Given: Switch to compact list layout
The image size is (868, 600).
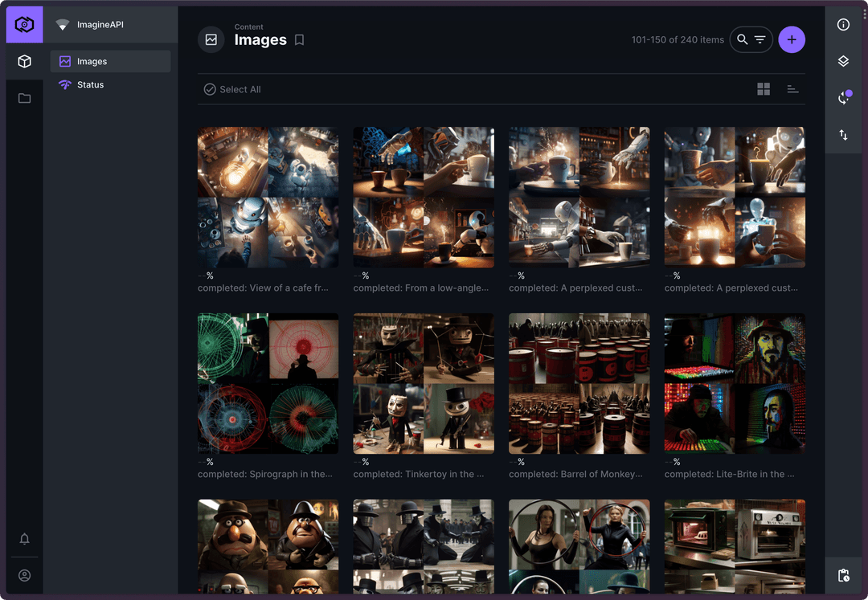Looking at the screenshot, I should pyautogui.click(x=792, y=88).
